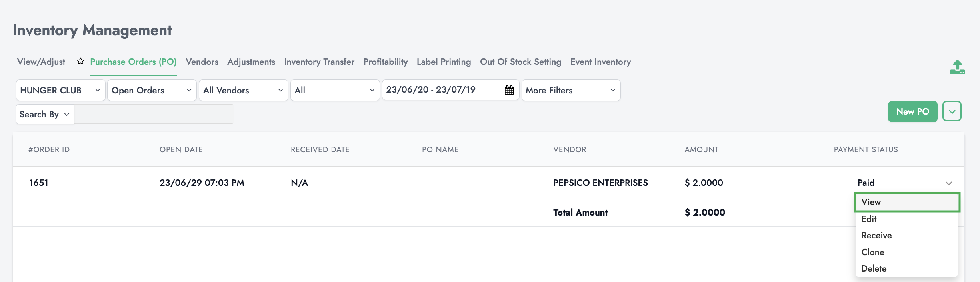Select Receive in the order actions menu

click(876, 236)
